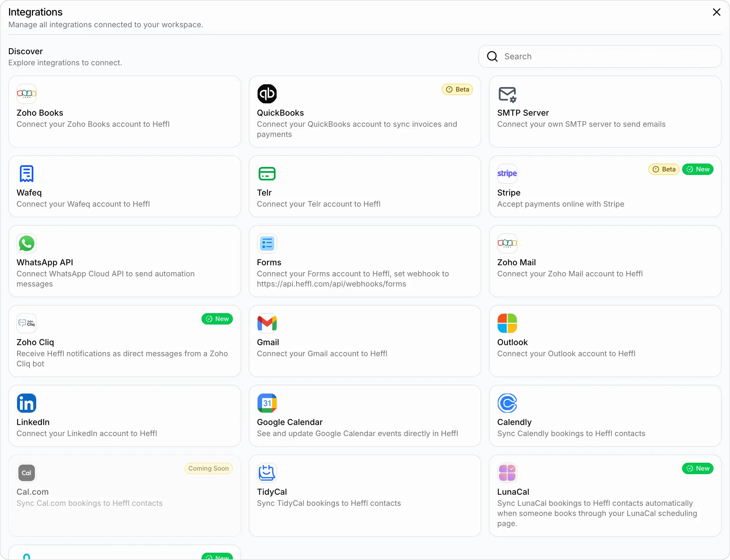Screen dimensions: 730x560
Task: Select the SMTP Server title
Action: click(523, 113)
